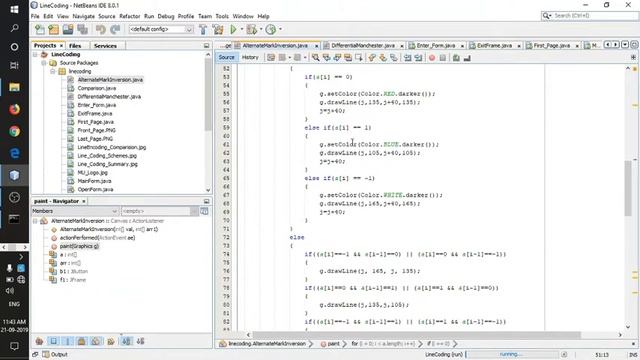This screenshot has height=360, width=640.
Task: Click the Last Edit icon in editor toolbar
Action: pyautogui.click(x=271, y=58)
